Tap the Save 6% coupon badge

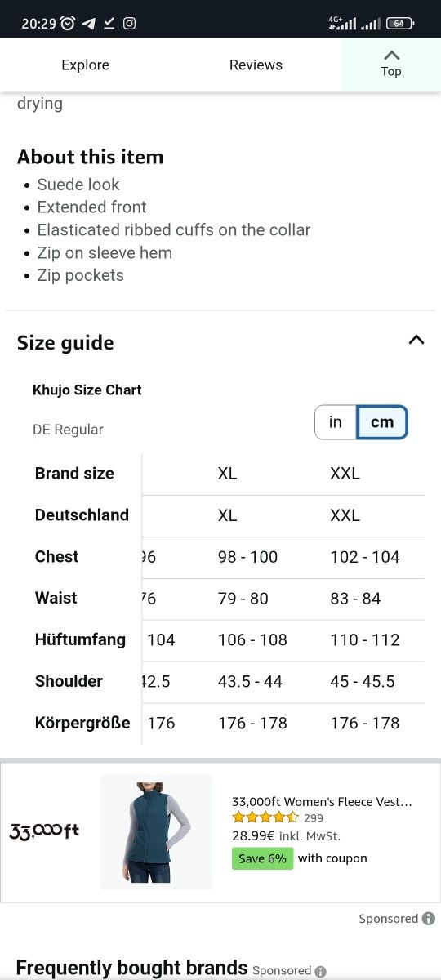(x=262, y=858)
